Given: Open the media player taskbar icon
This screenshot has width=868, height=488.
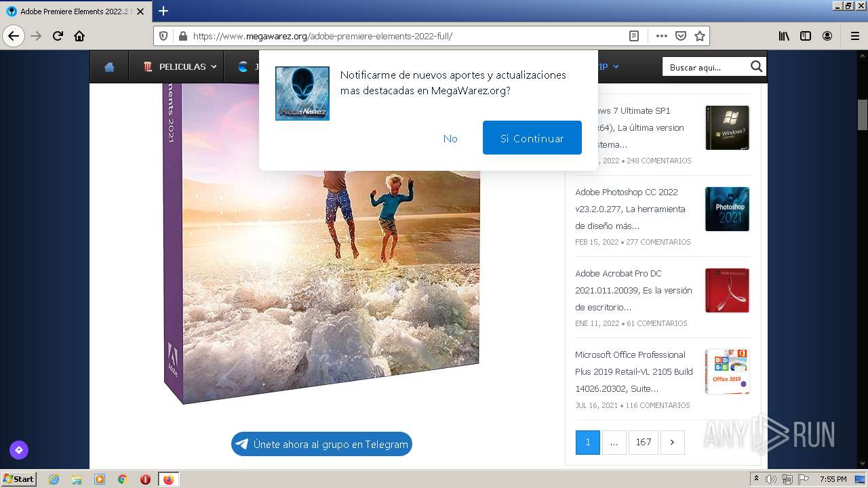Looking at the screenshot, I should point(100,479).
